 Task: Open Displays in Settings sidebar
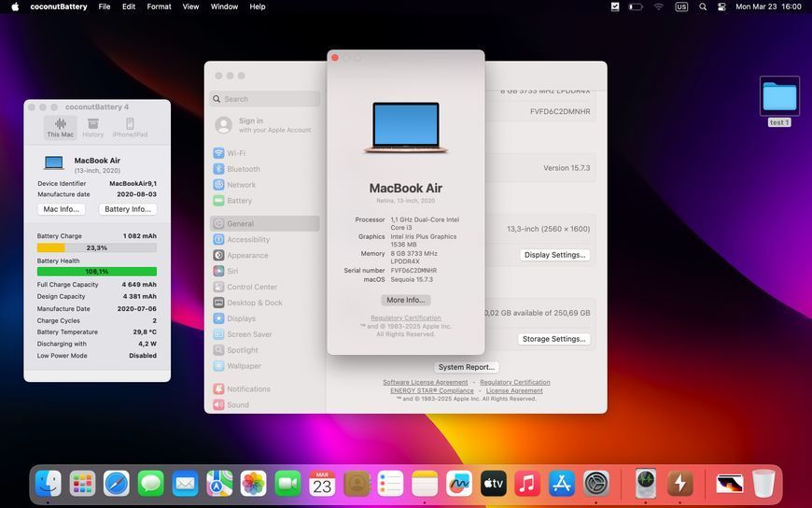[x=265, y=318]
